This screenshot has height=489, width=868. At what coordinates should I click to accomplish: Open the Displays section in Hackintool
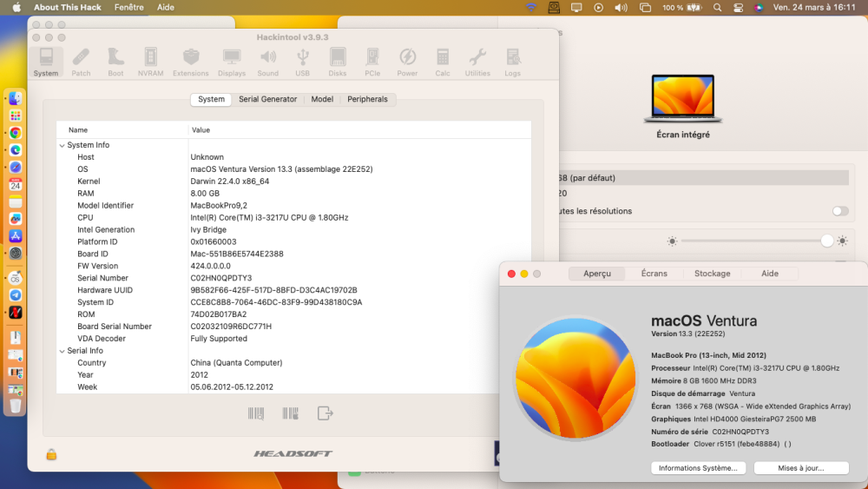point(232,62)
